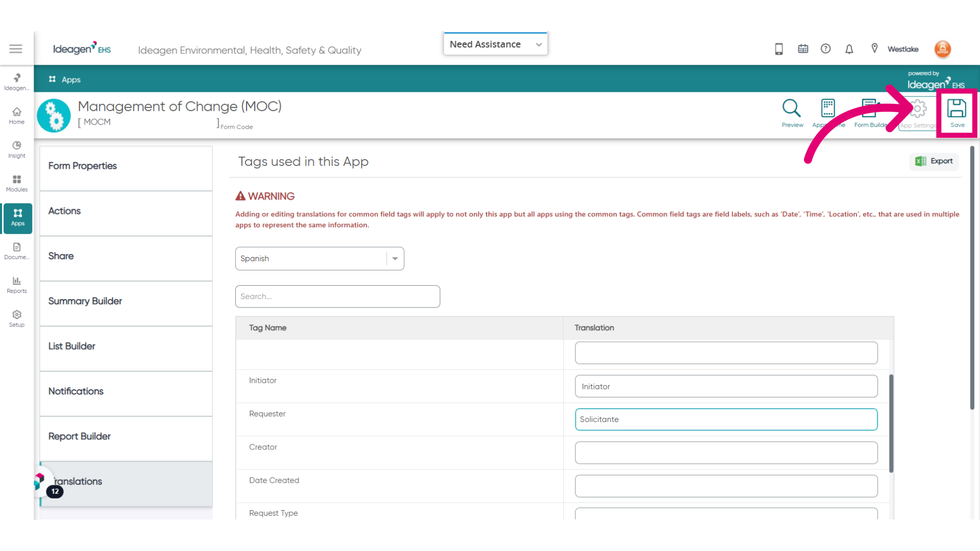Open Modules in the sidebar
The height and width of the screenshot is (551, 980).
[17, 184]
